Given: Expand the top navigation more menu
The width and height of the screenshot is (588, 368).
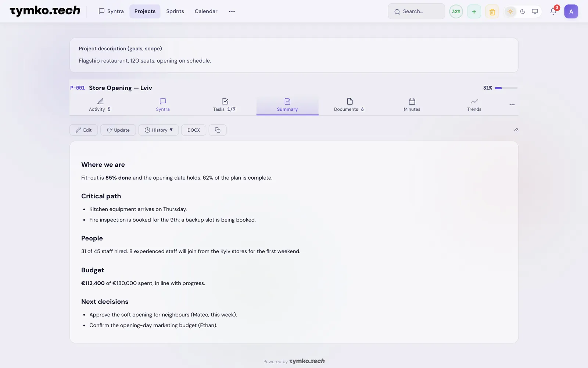Looking at the screenshot, I should (232, 11).
